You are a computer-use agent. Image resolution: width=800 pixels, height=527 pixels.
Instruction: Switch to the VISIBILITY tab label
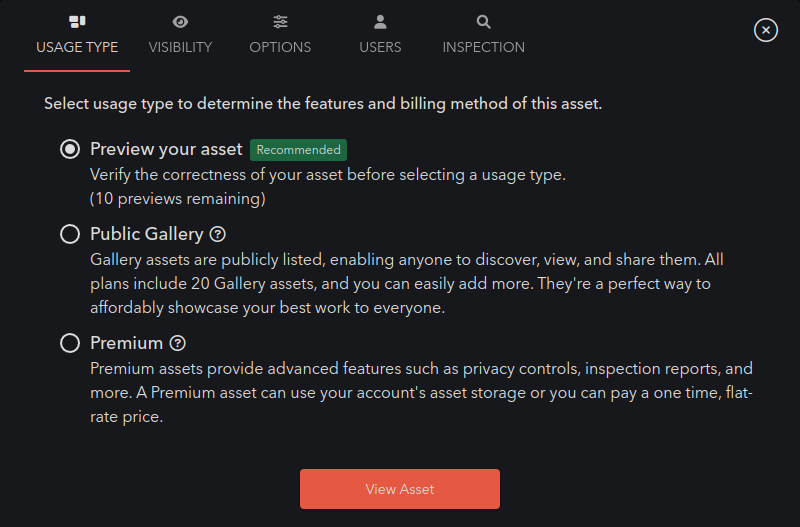180,47
